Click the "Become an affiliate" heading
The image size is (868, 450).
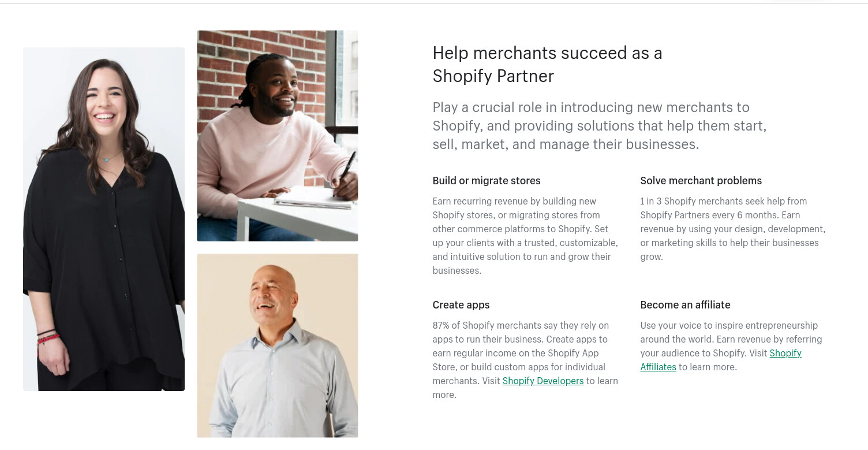tap(685, 305)
